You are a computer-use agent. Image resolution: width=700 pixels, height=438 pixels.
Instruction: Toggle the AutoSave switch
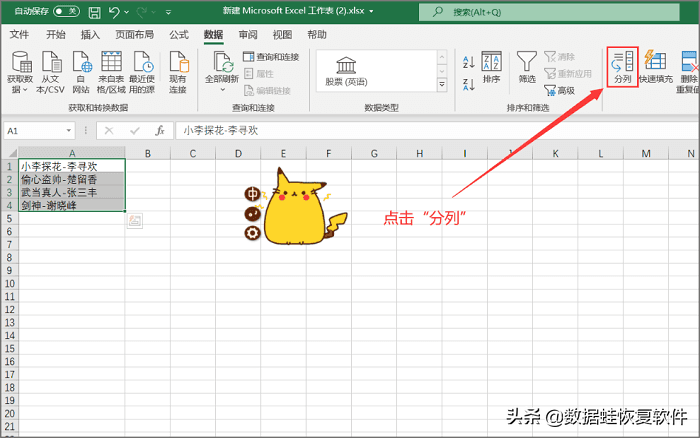67,11
